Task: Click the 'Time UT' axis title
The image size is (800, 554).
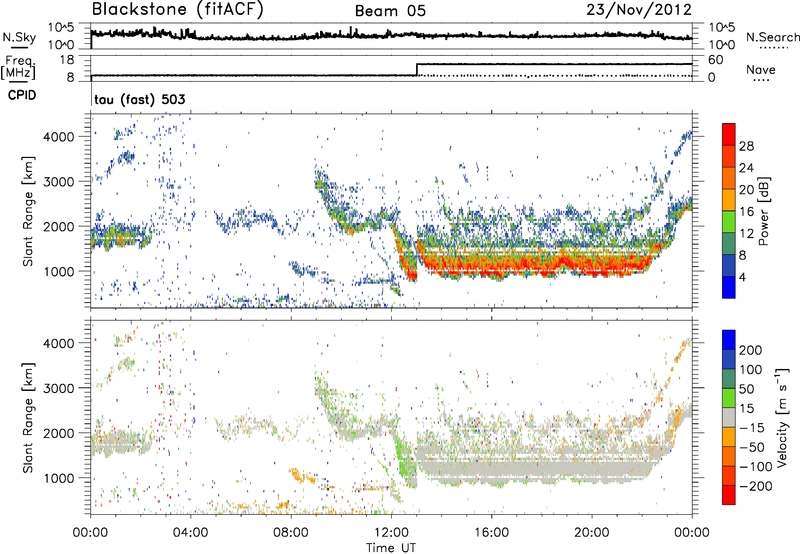Action: tap(391, 548)
